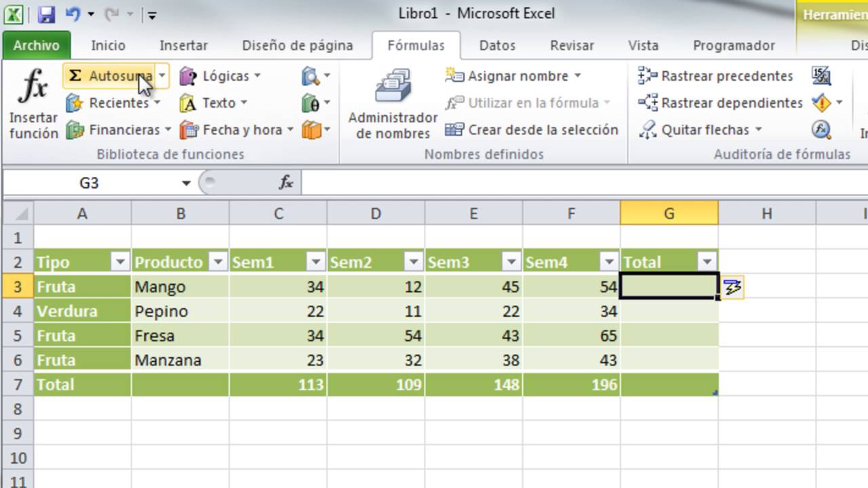Open the Fecha y hora functions icon
Image resolution: width=868 pixels, height=488 pixels.
[189, 129]
